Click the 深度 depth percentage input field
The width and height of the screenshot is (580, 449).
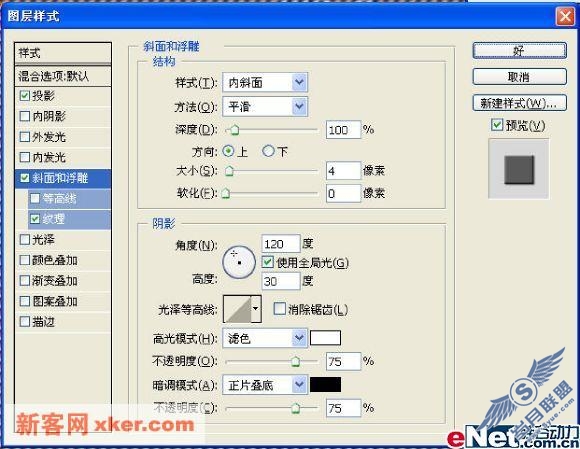pos(343,130)
